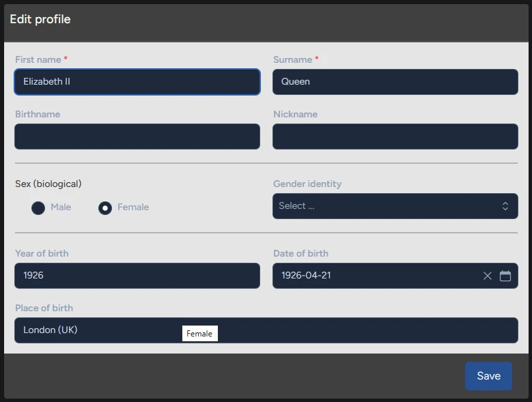
Task: Select the Male radio button
Action: point(38,207)
